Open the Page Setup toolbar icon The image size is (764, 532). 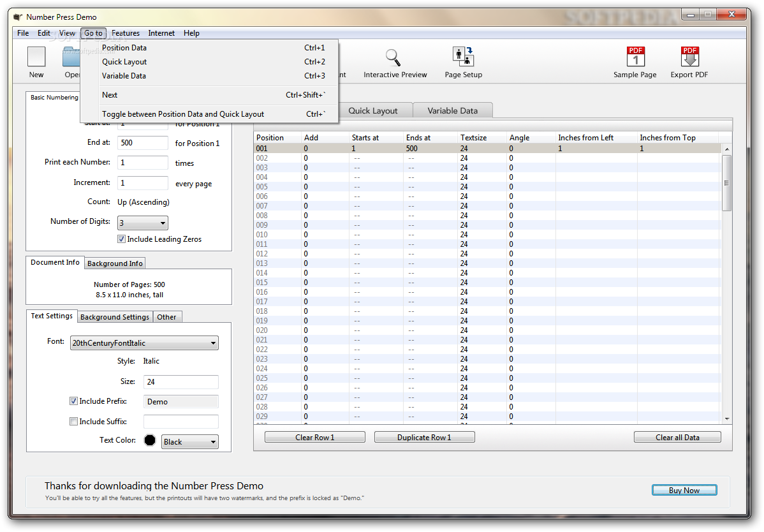pyautogui.click(x=463, y=57)
